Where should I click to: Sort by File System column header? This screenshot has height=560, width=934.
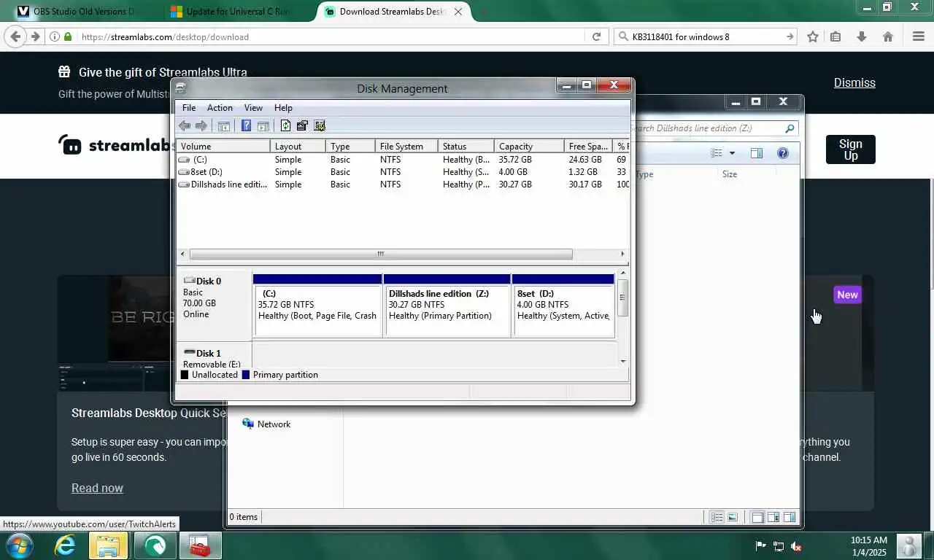(406, 146)
